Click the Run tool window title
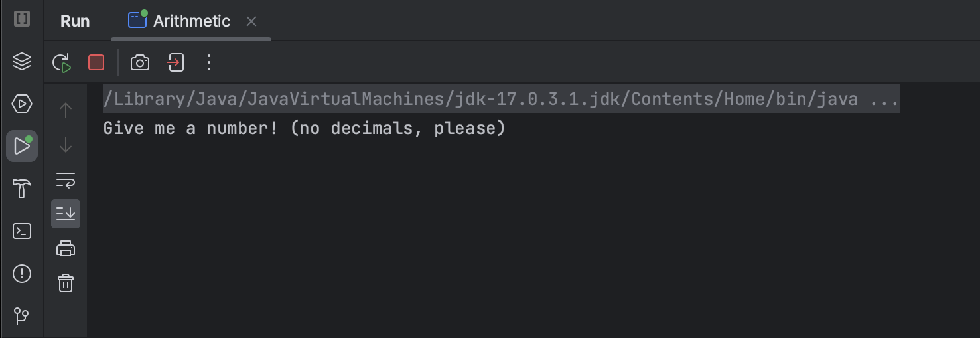The height and width of the screenshot is (338, 980). [75, 21]
